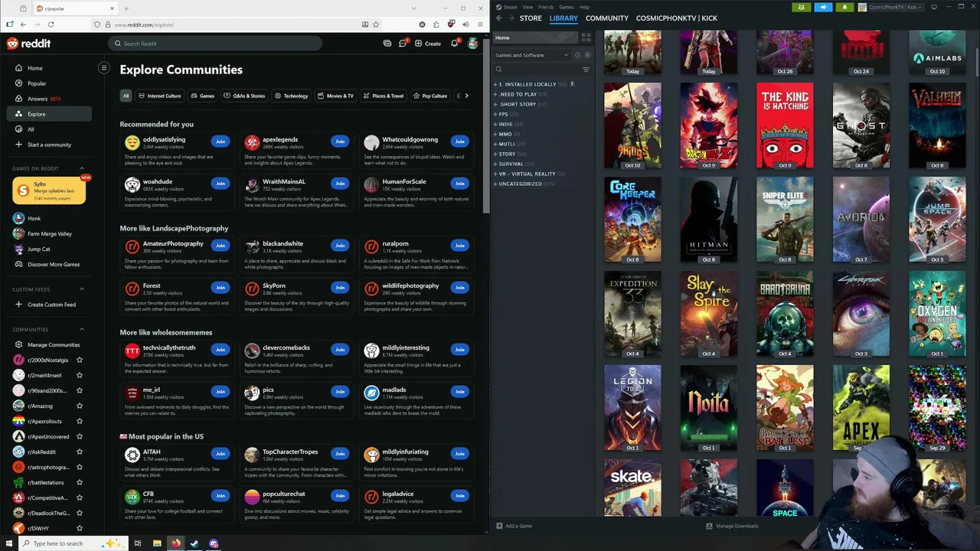Collapse the Communities section in sidebar

[82, 329]
